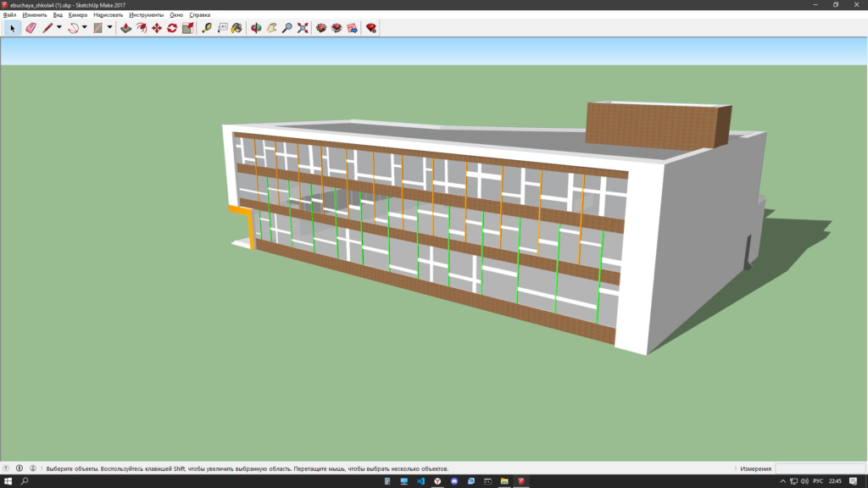Open the Файл menu

(9, 15)
